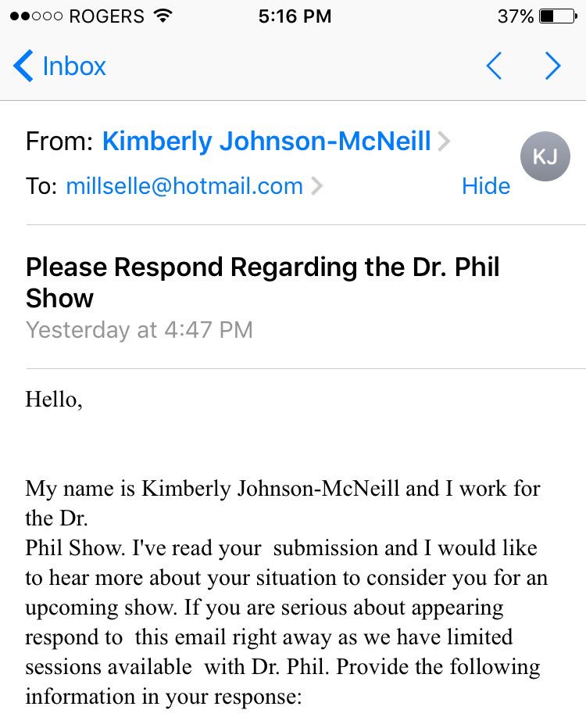Go to the next message arrow

pyautogui.click(x=552, y=66)
